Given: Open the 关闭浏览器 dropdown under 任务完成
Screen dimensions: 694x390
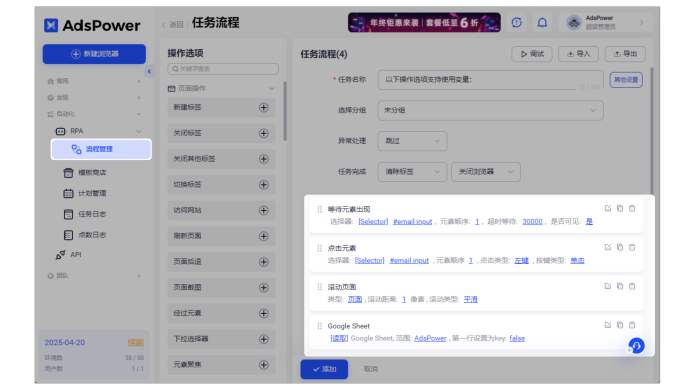Looking at the screenshot, I should tap(486, 172).
